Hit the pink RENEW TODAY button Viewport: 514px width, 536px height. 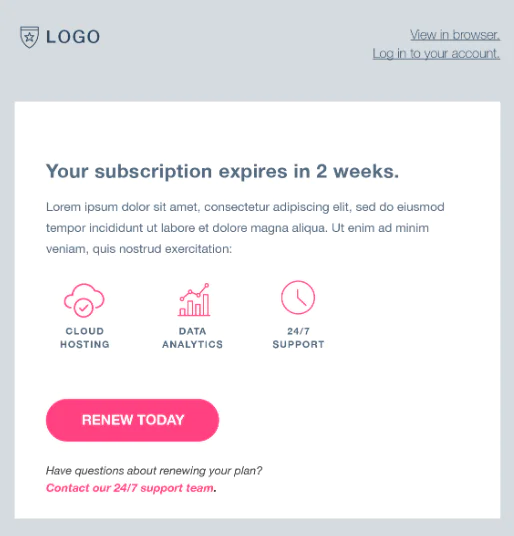[132, 420]
